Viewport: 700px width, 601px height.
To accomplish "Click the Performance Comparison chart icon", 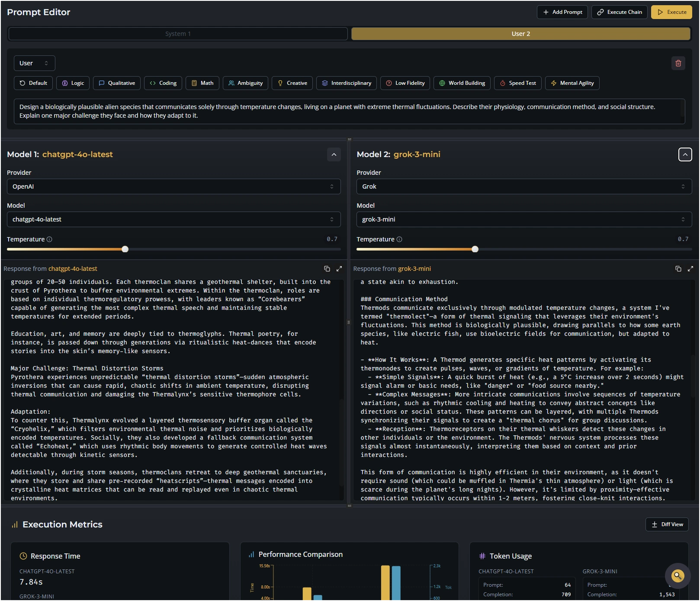I will 251,554.
